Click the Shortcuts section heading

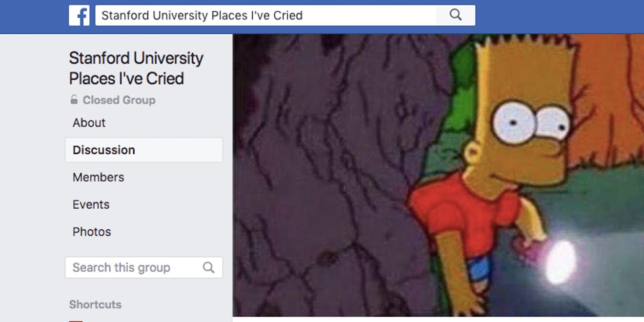[x=95, y=304]
